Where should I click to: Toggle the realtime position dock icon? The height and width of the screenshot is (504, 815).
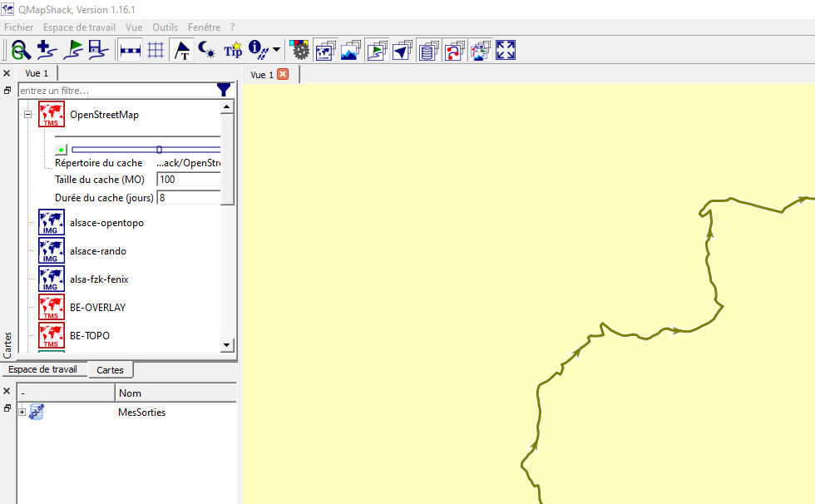403,51
